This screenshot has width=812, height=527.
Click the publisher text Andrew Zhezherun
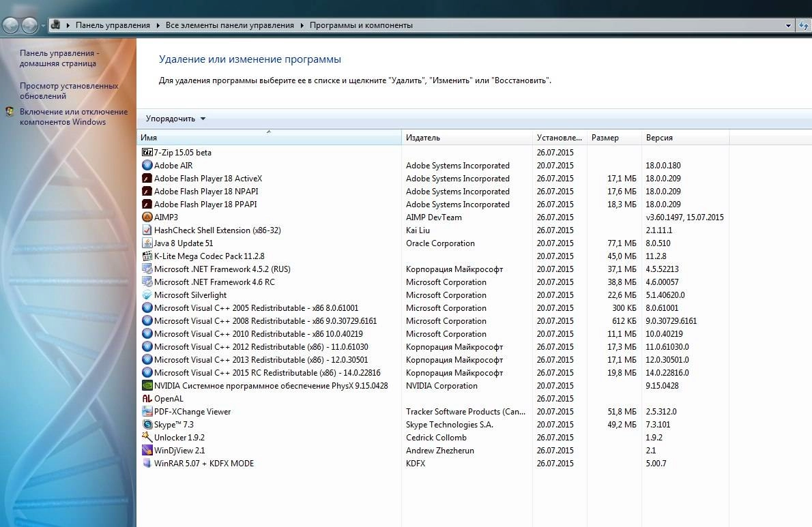pyautogui.click(x=439, y=450)
